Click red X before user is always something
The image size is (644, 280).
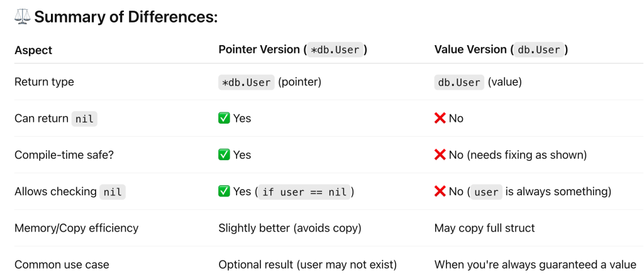(440, 191)
